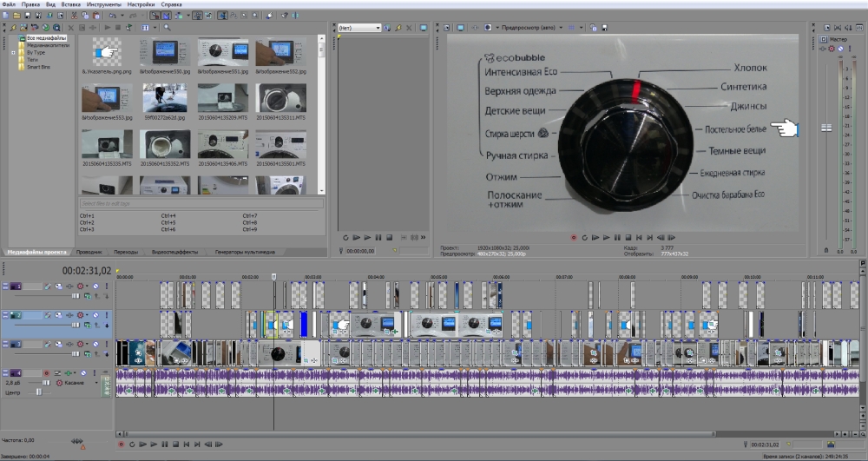Click the Import Media icon in media panel

23,27
